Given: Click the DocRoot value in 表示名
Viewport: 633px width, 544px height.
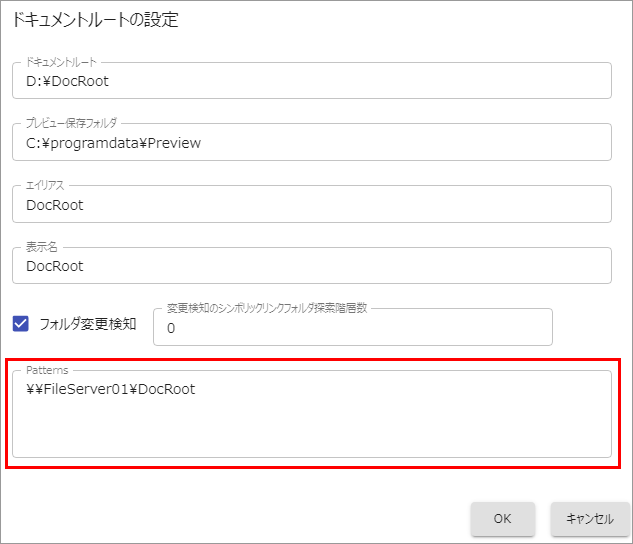Looking at the screenshot, I should tap(55, 266).
